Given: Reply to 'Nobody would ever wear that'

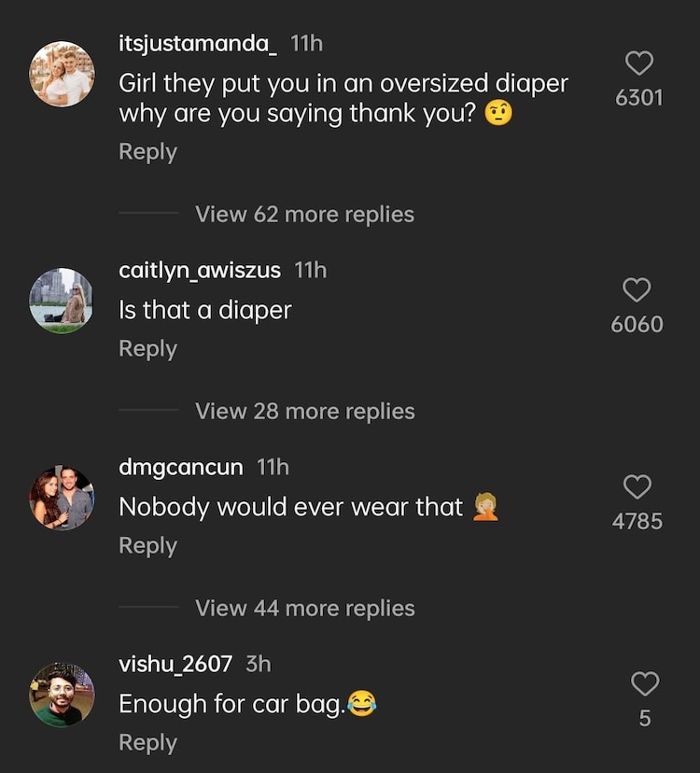Looking at the screenshot, I should [x=147, y=545].
